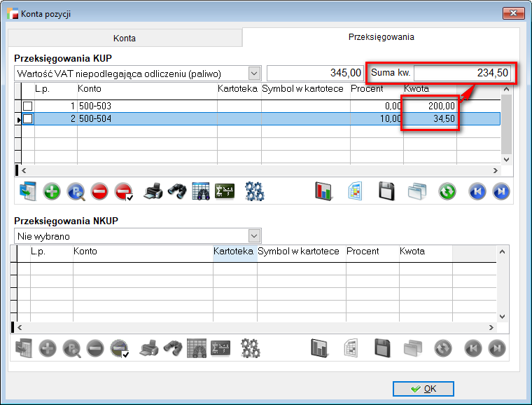
Task: Expand the 'Nie wybrano' dropdown under NKUP
Action: (254, 236)
